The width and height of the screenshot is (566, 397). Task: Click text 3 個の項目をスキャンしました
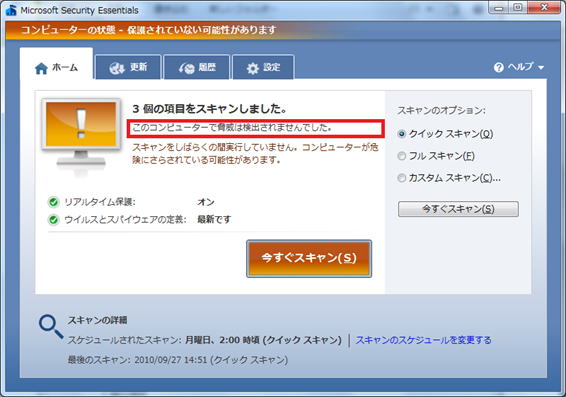(210, 109)
